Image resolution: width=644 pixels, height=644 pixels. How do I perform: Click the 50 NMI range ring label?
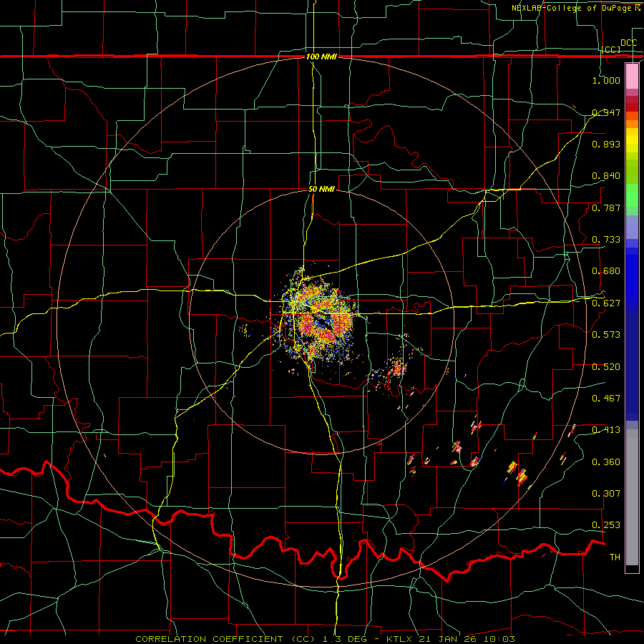(321, 189)
